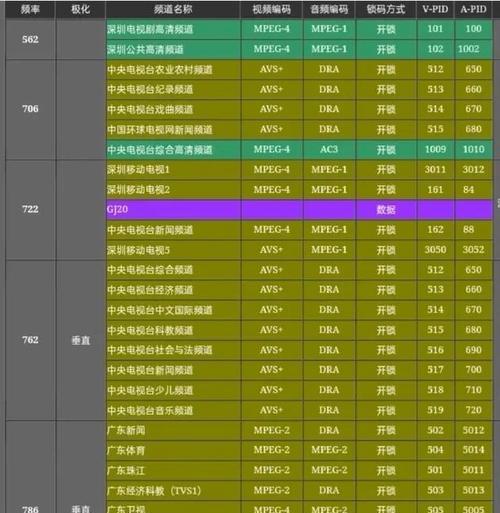Select channel 广东新闻

[174, 430]
